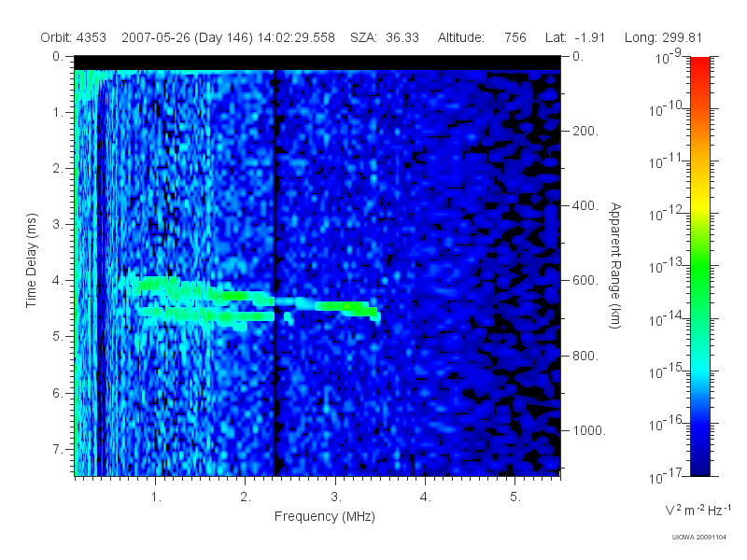
Task: Click the Frequency (MHz) axis label
Action: (x=324, y=516)
